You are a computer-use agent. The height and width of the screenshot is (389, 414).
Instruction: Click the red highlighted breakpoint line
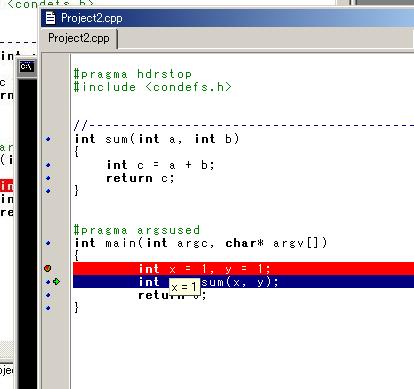(x=243, y=269)
